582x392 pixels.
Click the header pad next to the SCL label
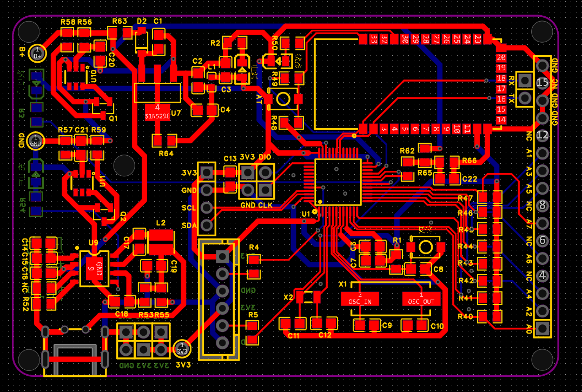207,208
